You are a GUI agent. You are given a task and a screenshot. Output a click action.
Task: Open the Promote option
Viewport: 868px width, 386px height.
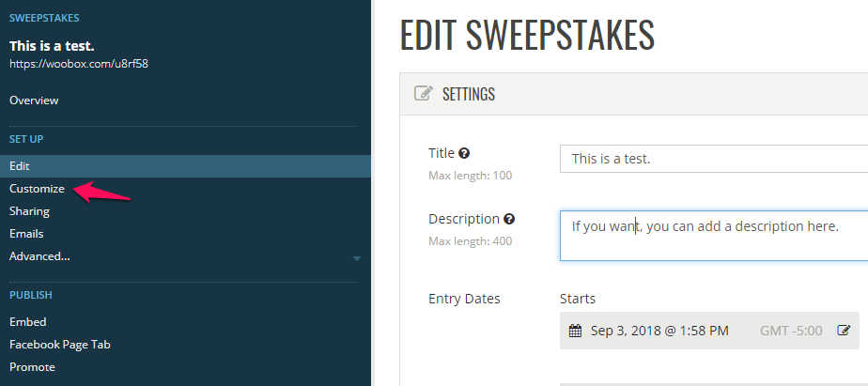point(32,367)
